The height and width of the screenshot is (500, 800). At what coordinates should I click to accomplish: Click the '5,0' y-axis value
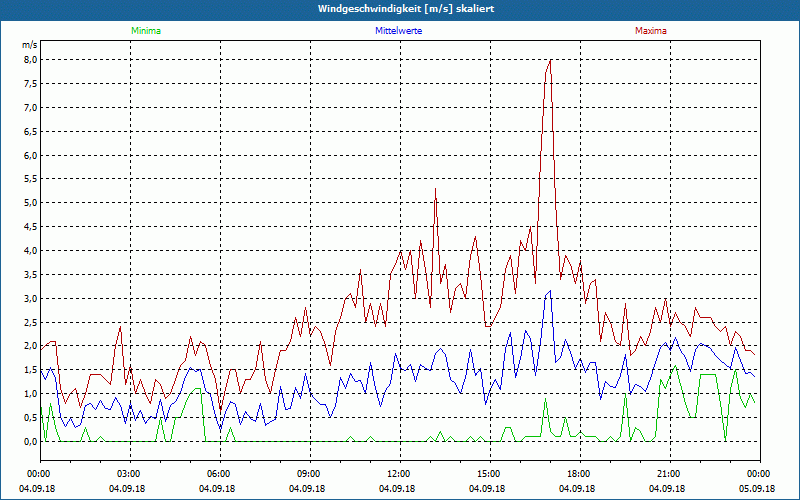pyautogui.click(x=31, y=203)
